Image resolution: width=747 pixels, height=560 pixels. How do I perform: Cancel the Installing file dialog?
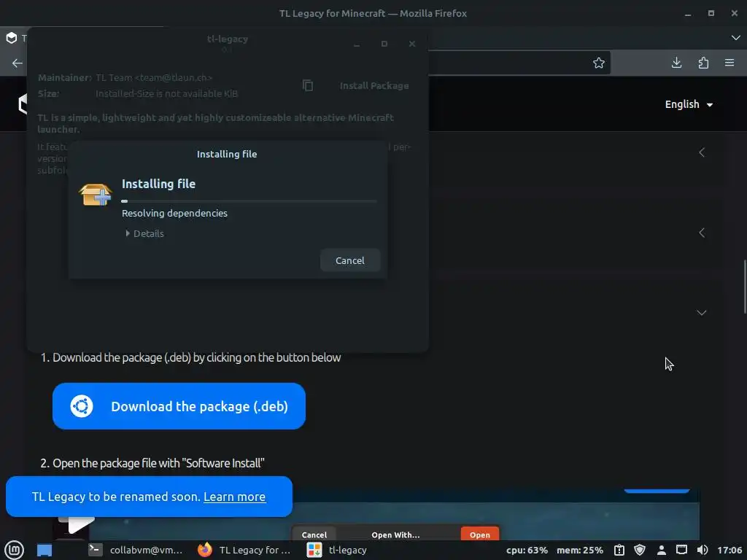pos(350,260)
